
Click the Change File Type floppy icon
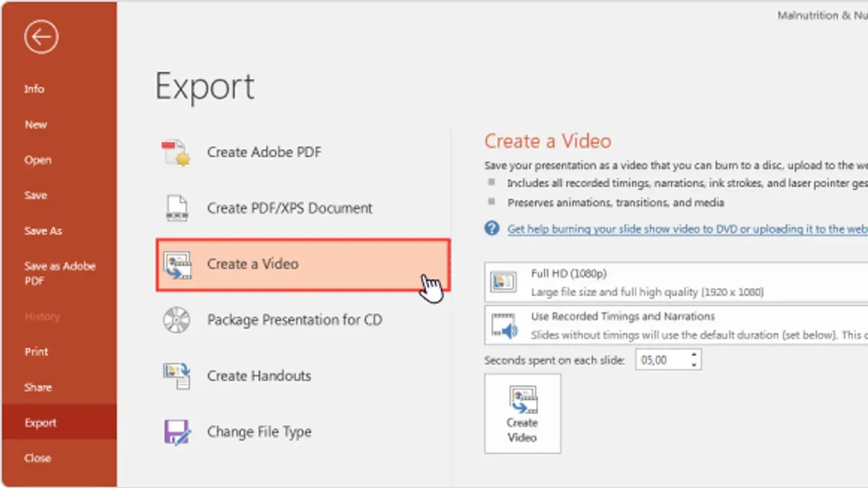177,432
